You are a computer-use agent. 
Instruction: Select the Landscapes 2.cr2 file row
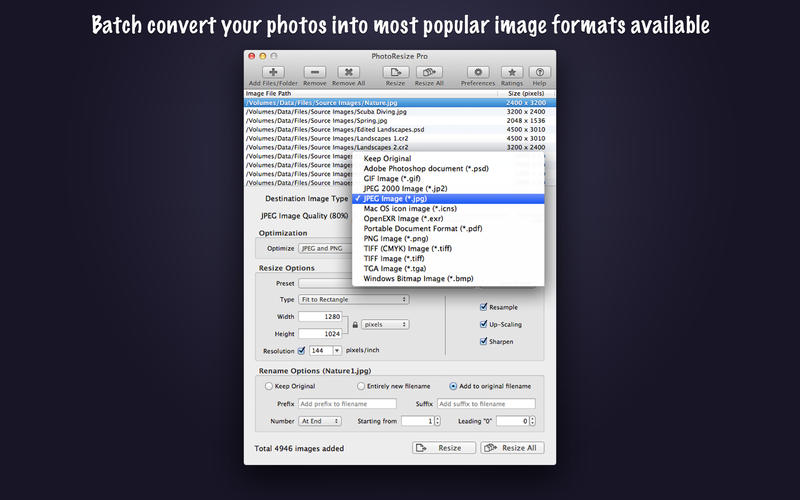click(400, 147)
